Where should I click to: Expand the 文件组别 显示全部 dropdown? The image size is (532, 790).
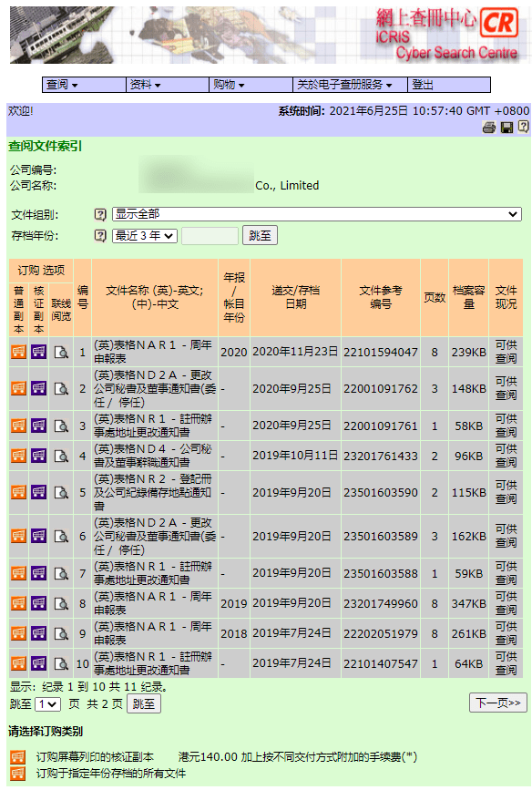point(316,214)
